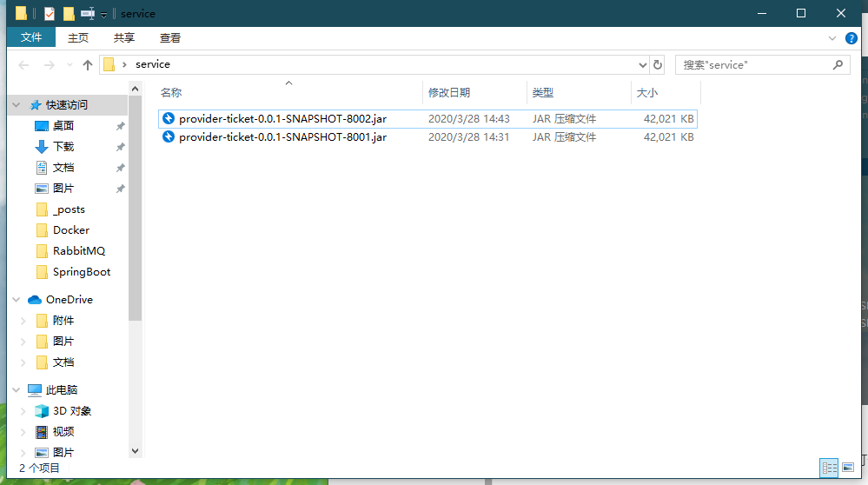Open the help question mark icon
The height and width of the screenshot is (485, 868).
pos(851,38)
